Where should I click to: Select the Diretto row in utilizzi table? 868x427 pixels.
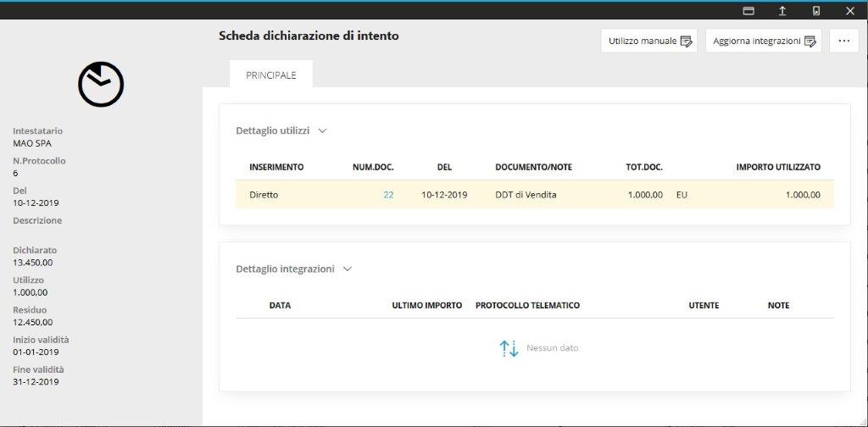click(264, 195)
